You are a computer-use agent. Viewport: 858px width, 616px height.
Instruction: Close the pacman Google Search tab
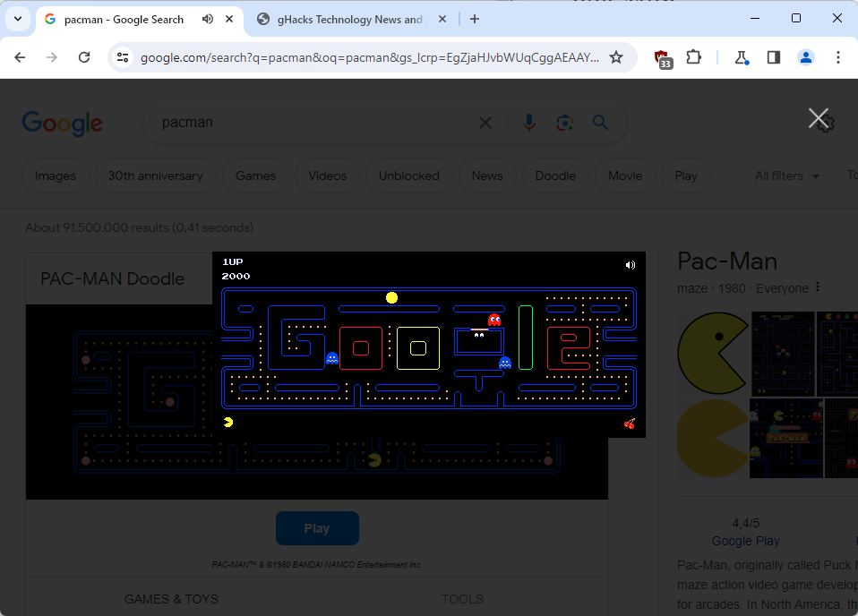tap(229, 19)
